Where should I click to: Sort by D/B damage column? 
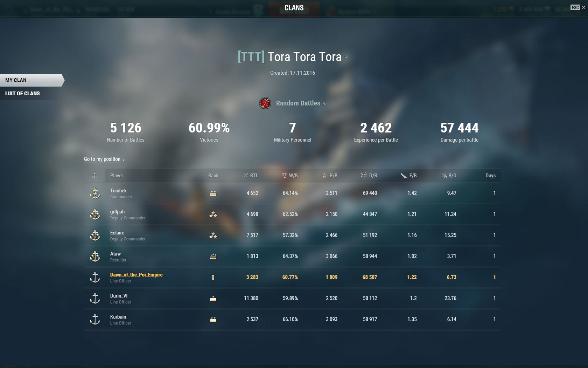tap(369, 176)
